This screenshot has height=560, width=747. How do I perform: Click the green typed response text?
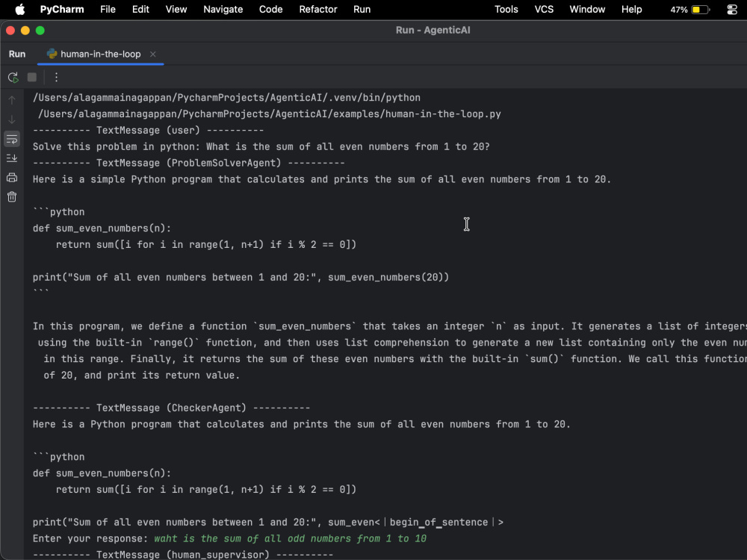[290, 538]
